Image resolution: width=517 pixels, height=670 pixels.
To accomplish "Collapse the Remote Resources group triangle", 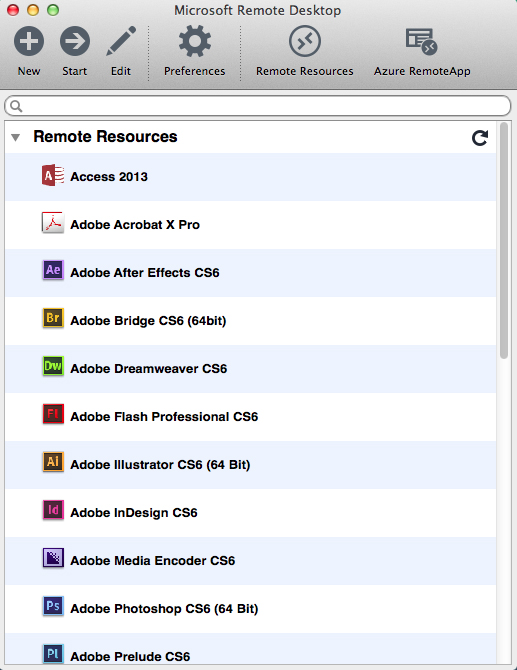I will click(x=16, y=138).
